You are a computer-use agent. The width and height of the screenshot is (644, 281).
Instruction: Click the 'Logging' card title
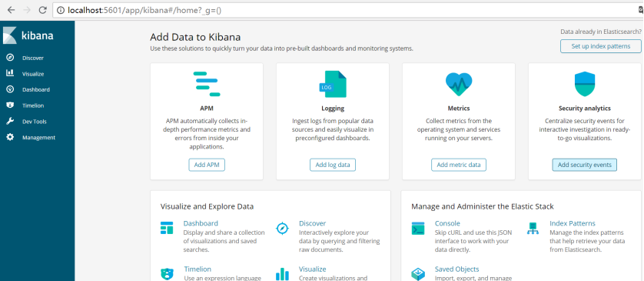pos(333,109)
